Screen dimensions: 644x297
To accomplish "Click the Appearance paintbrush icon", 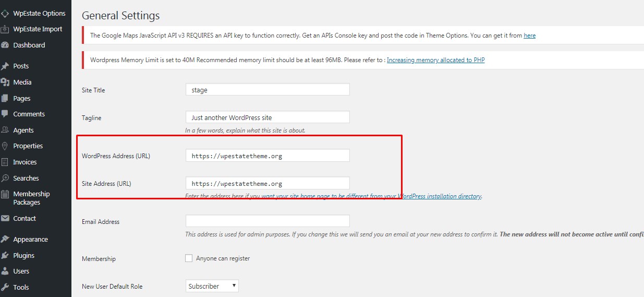I will (5, 239).
